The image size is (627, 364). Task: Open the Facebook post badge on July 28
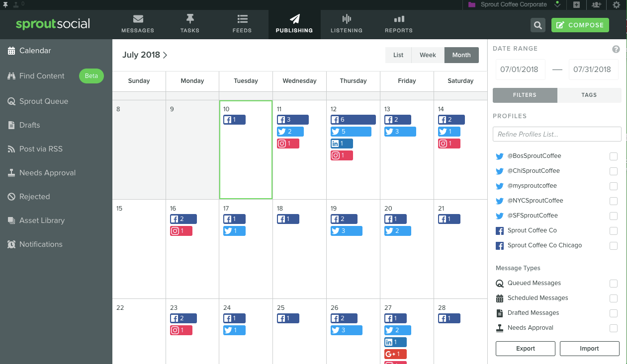(449, 318)
